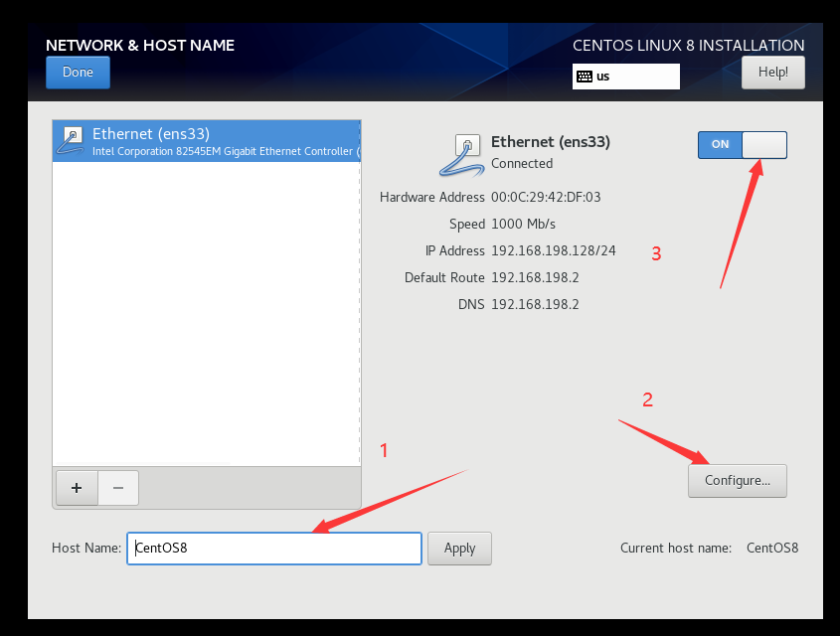Viewport: 840px width, 636px height.
Task: Open the us keyboard layout selector
Action: point(625,77)
